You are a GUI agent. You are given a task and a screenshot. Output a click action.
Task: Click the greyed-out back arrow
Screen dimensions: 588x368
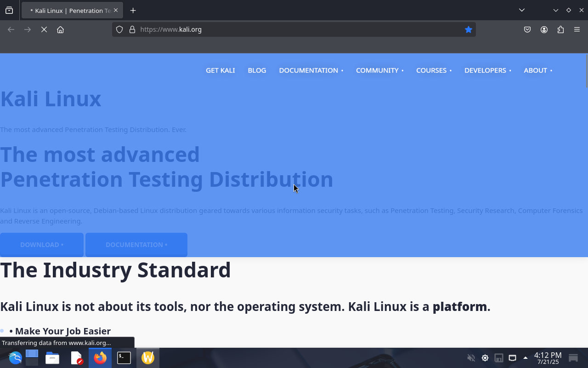11,29
